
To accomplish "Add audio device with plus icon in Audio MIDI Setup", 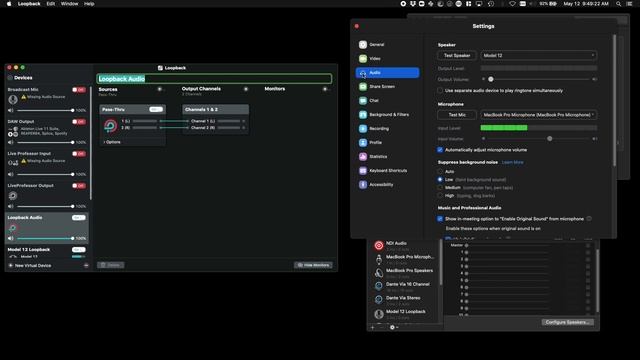I will [x=372, y=327].
